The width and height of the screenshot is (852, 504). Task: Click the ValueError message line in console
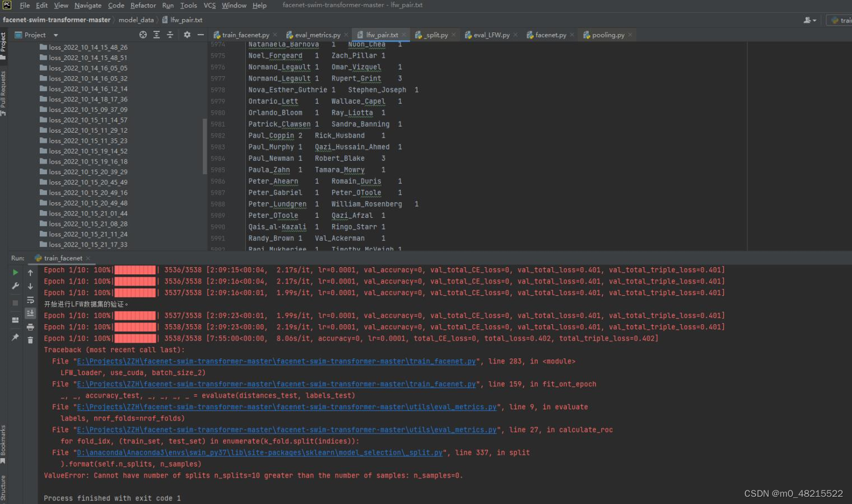pos(253,475)
